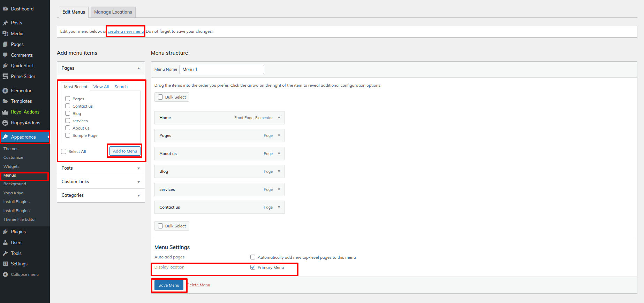Expand the Home menu item options
This screenshot has height=303, width=644.
pos(279,118)
